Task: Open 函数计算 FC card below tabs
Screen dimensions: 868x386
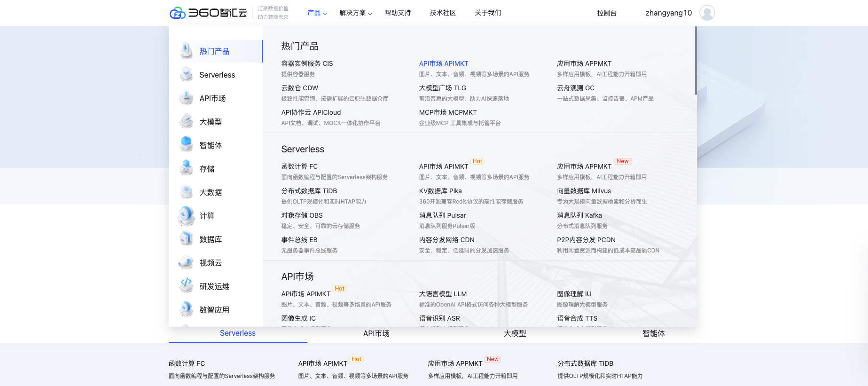Action: coord(187,363)
